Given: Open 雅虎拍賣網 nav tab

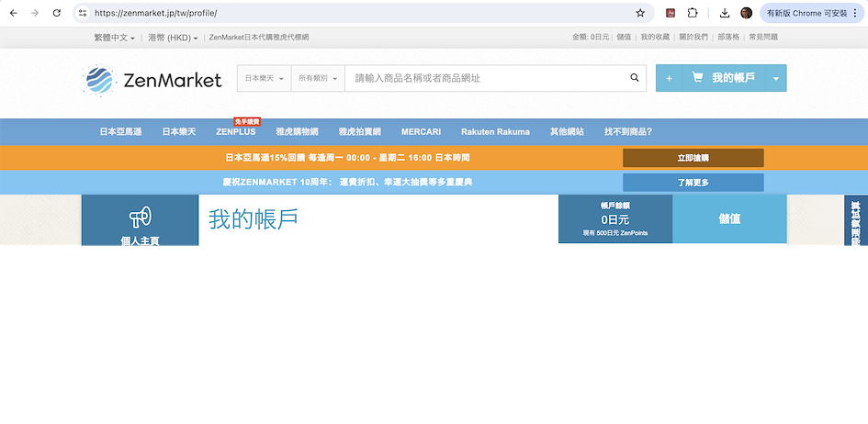Looking at the screenshot, I should point(360,132).
